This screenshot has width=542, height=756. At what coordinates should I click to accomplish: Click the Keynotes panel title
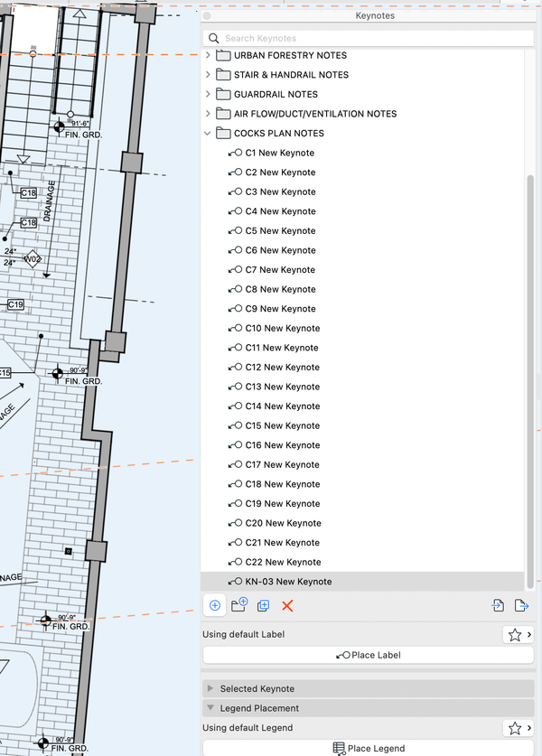point(375,15)
